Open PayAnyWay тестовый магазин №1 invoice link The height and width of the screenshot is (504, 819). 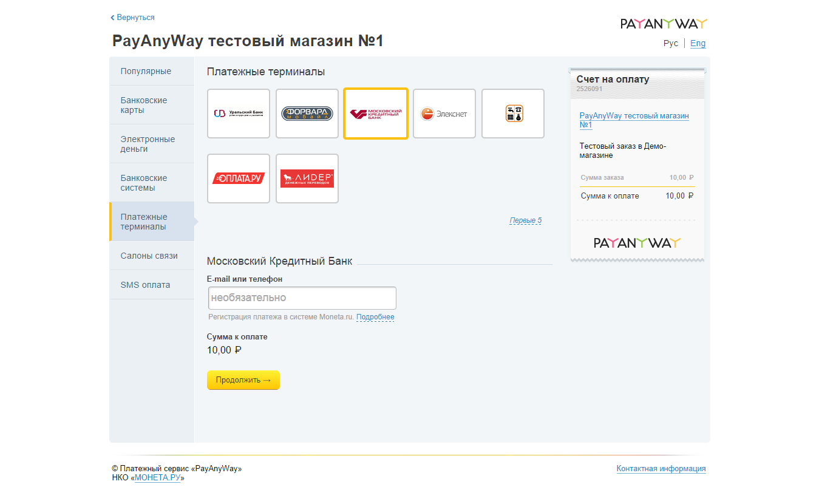pos(634,120)
